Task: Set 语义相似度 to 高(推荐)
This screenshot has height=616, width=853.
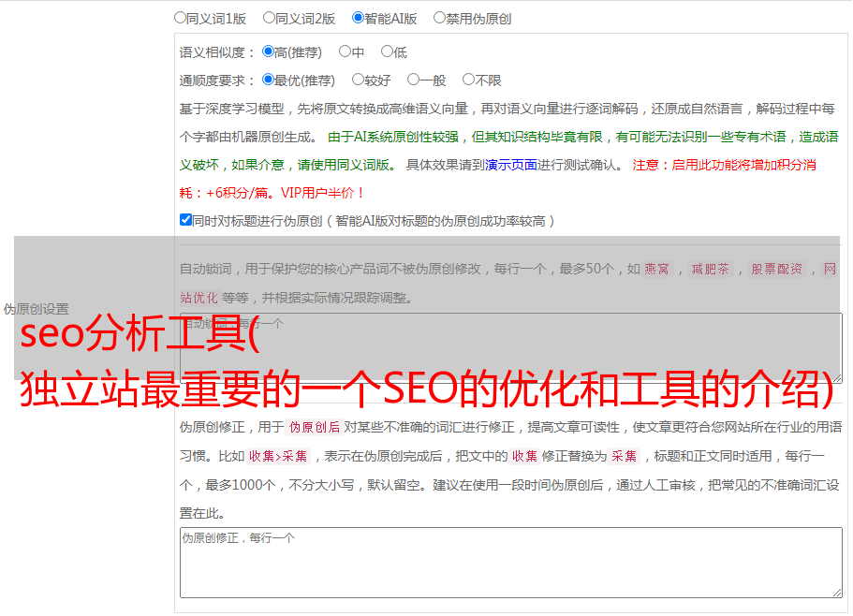Action: (268, 51)
